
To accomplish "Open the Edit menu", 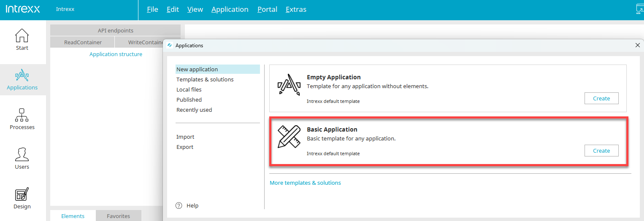I will [173, 9].
